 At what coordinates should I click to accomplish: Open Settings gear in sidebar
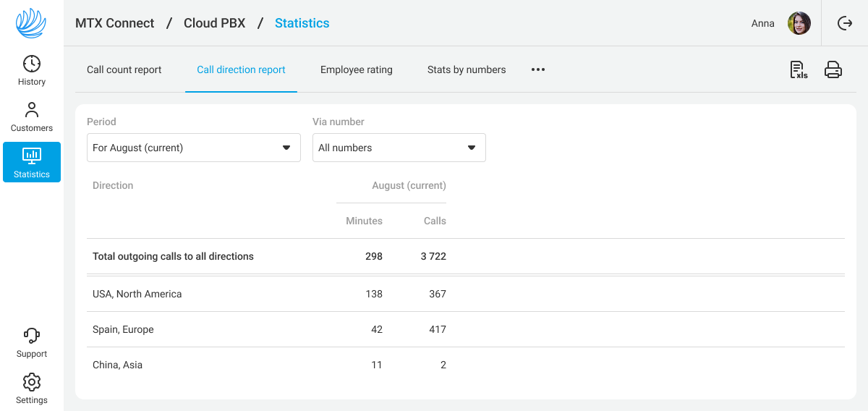coord(32,389)
